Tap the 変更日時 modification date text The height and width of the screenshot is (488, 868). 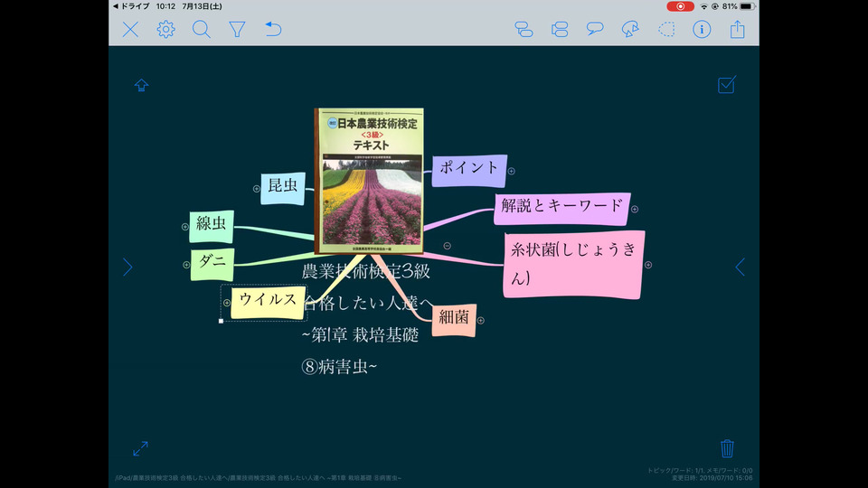tap(712, 478)
